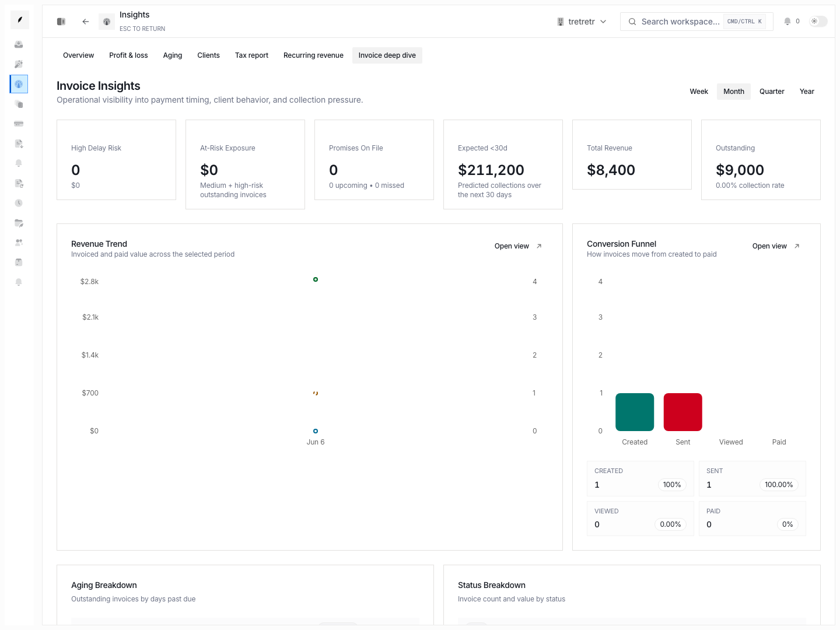Viewport: 840px width, 630px height.
Task: Click the 0.00% collection rate text
Action: click(x=750, y=185)
